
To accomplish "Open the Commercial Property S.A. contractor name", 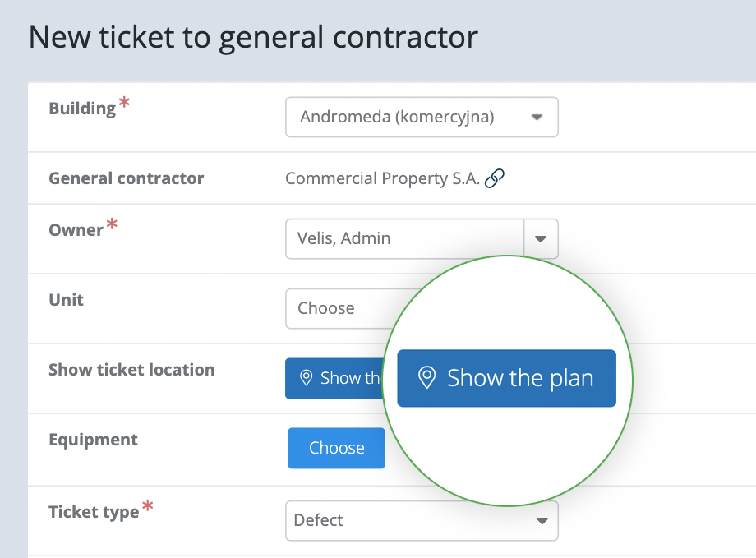I will tap(382, 178).
